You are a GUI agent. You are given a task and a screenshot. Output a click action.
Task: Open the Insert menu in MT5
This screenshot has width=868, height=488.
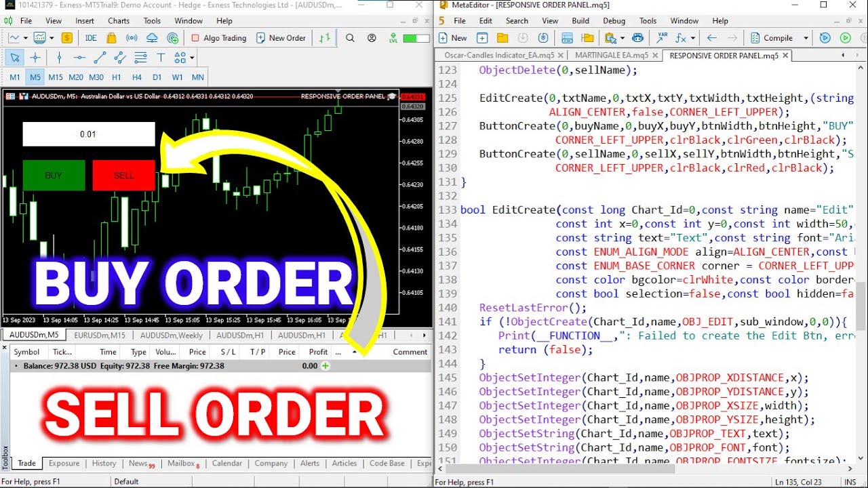coord(85,21)
